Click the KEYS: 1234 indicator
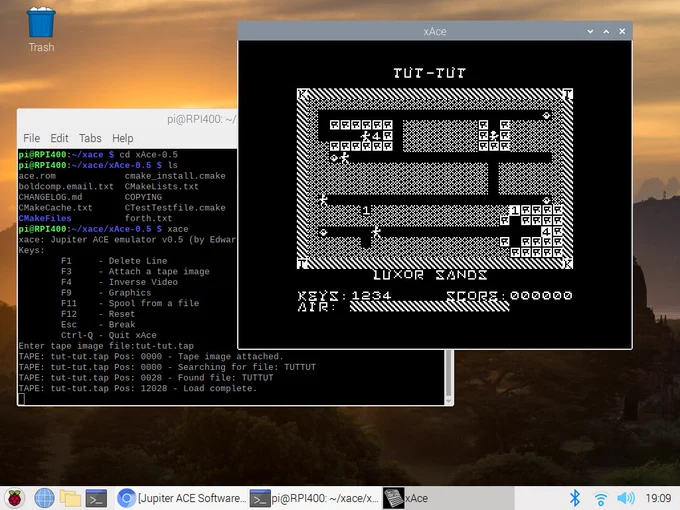This screenshot has width=680, height=510. 344,296
